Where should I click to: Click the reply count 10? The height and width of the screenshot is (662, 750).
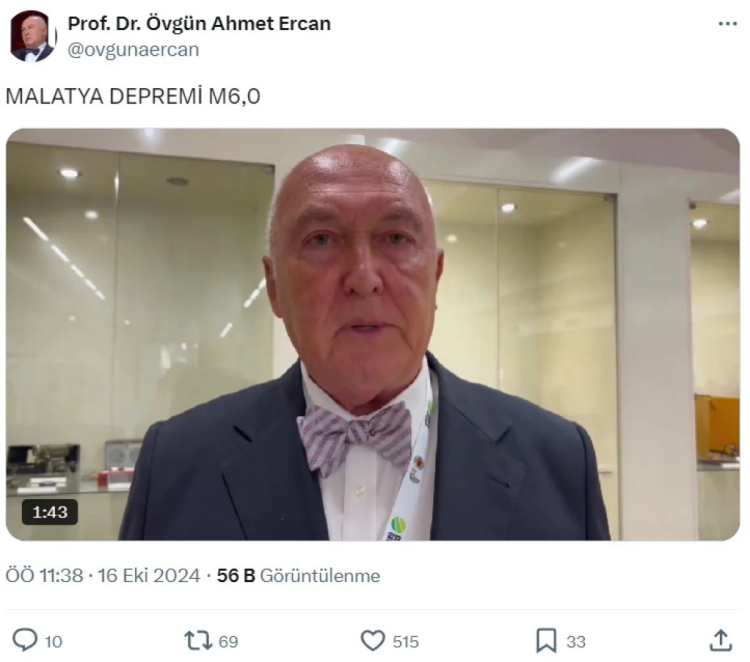click(53, 641)
